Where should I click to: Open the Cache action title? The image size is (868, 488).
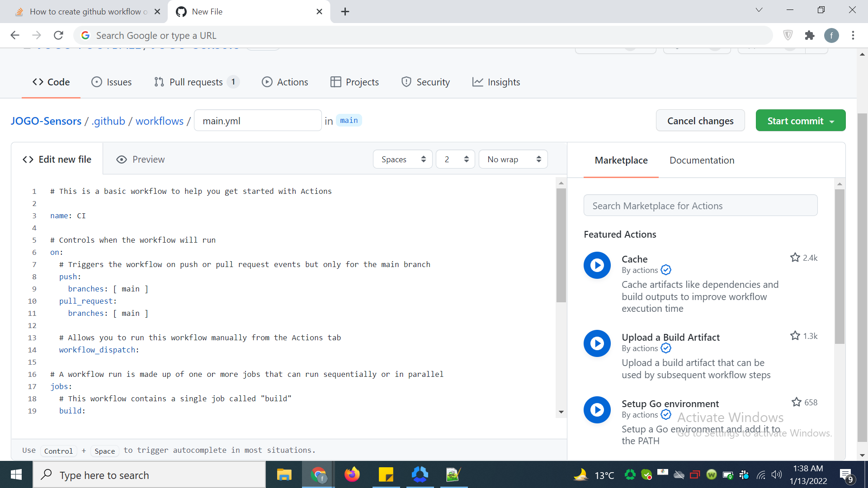pos(634,259)
